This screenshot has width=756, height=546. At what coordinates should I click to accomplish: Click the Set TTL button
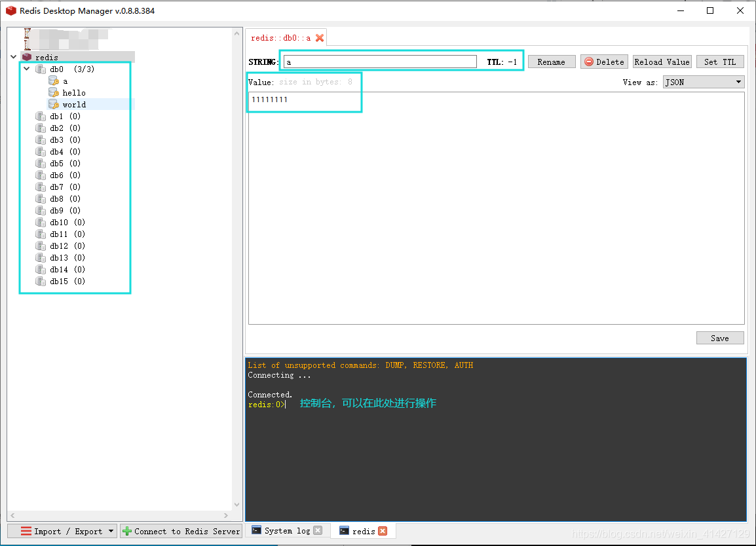[x=721, y=62]
